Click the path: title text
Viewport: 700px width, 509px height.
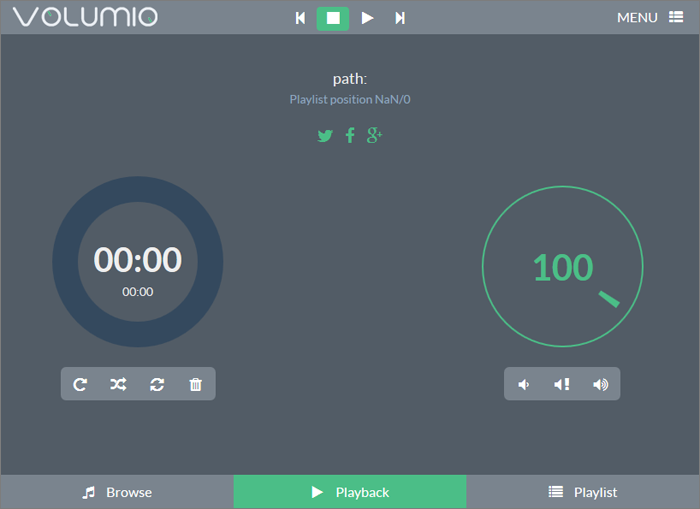point(350,79)
